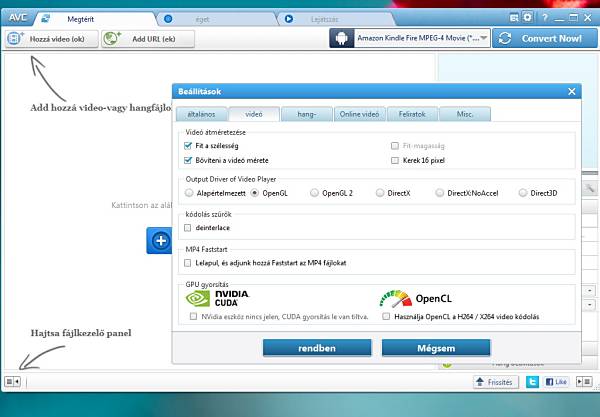
Task: Select the videó settings tab
Action: [x=254, y=114]
